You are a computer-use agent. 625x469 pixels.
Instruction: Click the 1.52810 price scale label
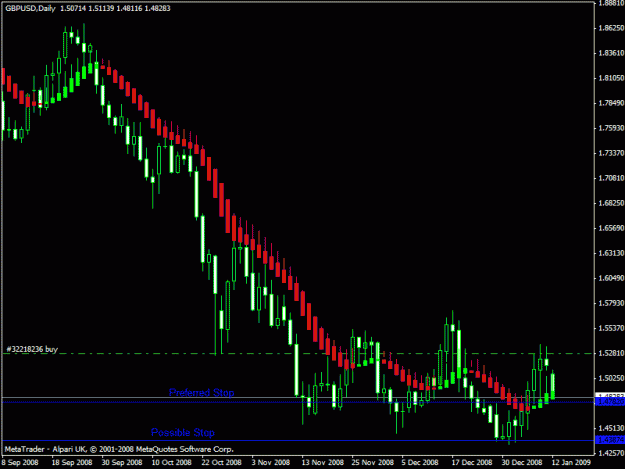click(611, 353)
